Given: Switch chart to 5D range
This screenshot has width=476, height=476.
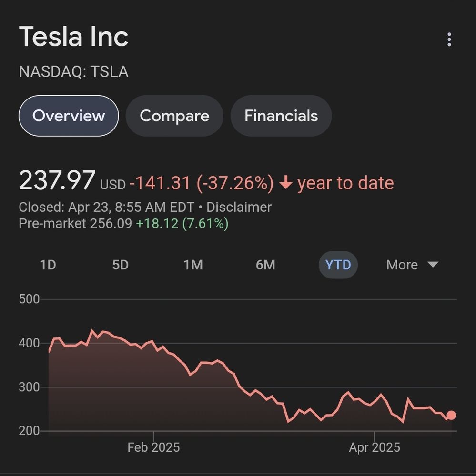Looking at the screenshot, I should pos(121,265).
